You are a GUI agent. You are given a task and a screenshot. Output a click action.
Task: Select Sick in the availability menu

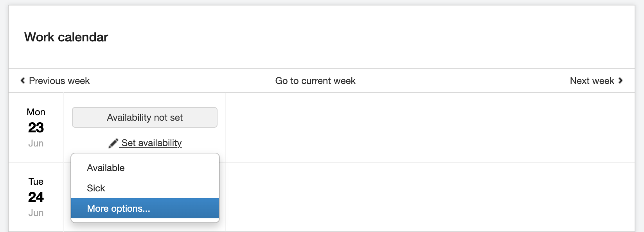[x=96, y=188]
